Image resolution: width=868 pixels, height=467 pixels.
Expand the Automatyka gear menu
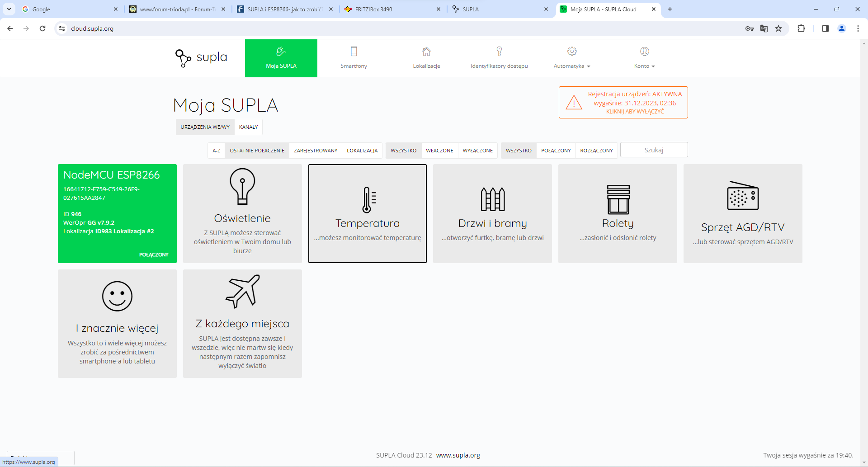[x=572, y=58]
